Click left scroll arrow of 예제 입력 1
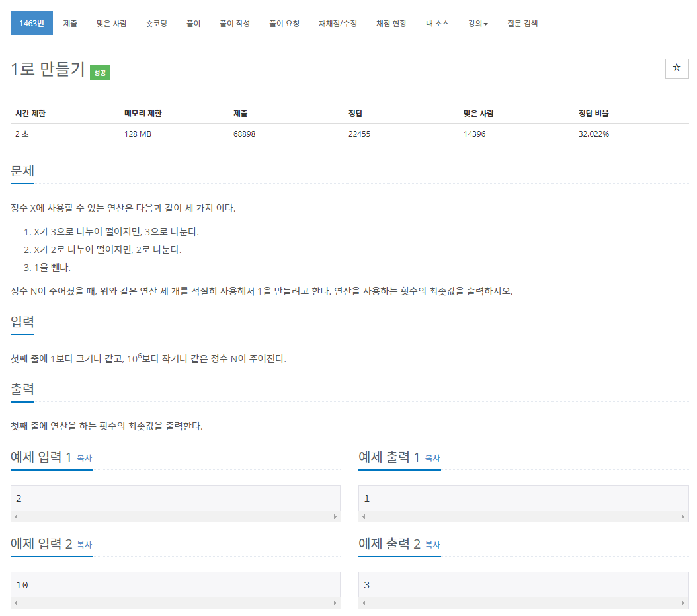Viewport: 697px width, 616px height. [16, 516]
